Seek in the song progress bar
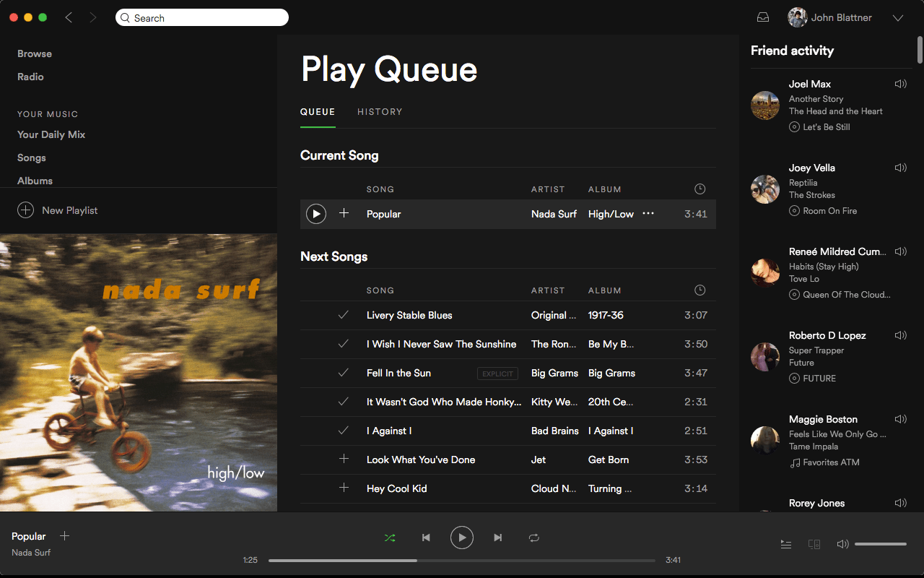 coord(462,560)
